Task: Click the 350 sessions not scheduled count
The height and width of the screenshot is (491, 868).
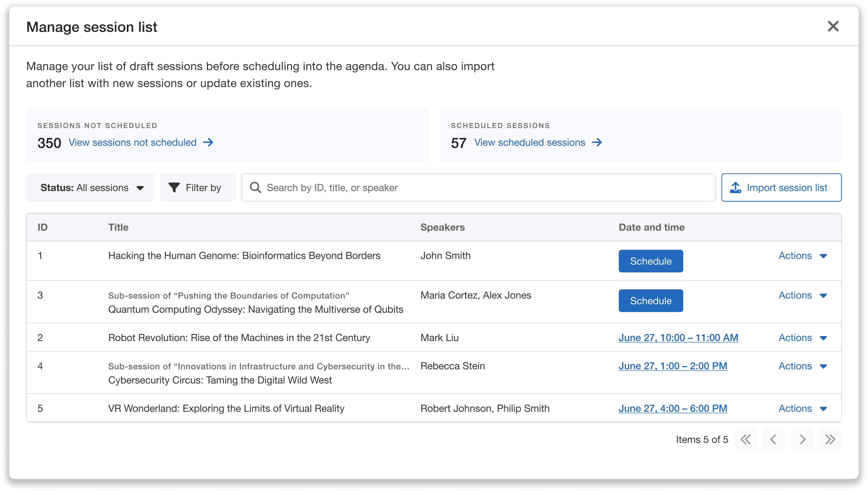Action: click(49, 143)
